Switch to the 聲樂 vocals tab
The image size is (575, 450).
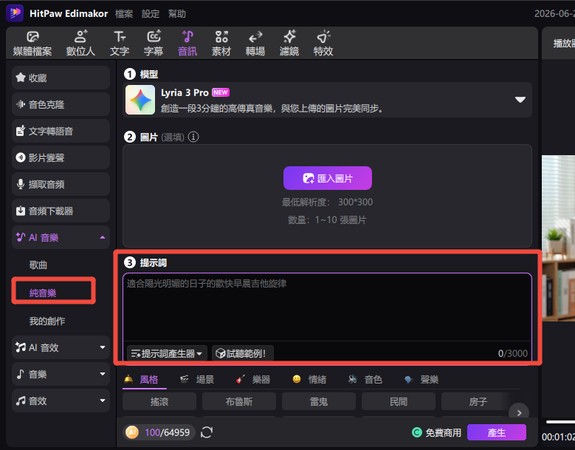pos(421,379)
